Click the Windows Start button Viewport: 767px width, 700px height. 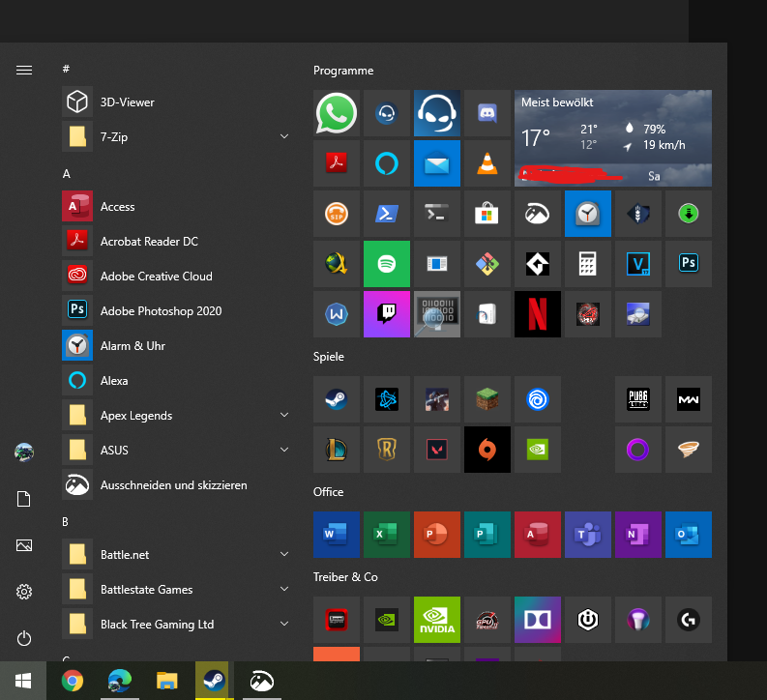pos(23,681)
